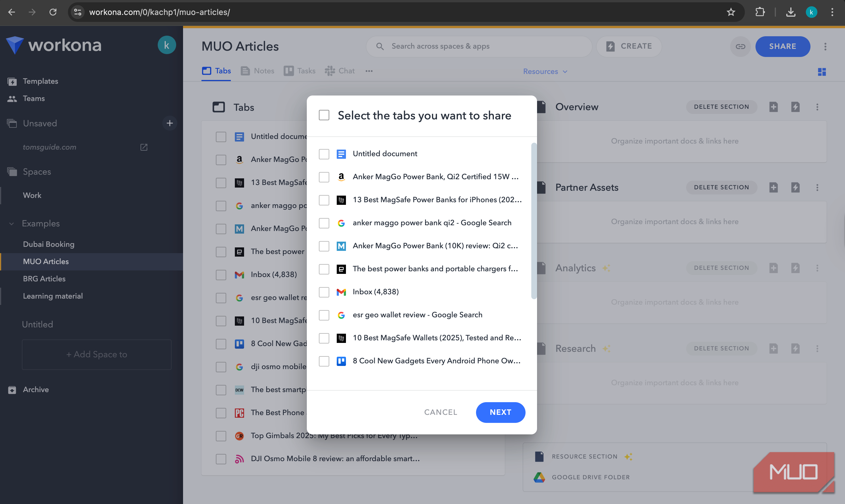Viewport: 845px width, 504px height.
Task: Open the space options three-dot menu
Action: tap(825, 47)
